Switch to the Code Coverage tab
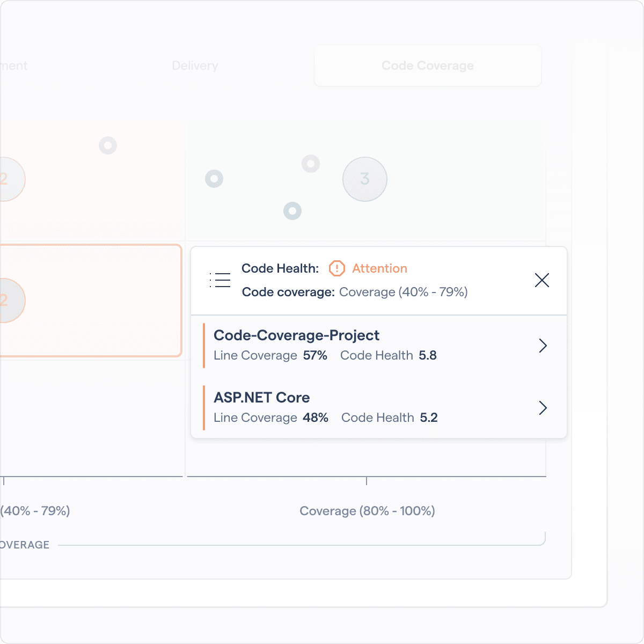644x644 pixels. tap(427, 65)
